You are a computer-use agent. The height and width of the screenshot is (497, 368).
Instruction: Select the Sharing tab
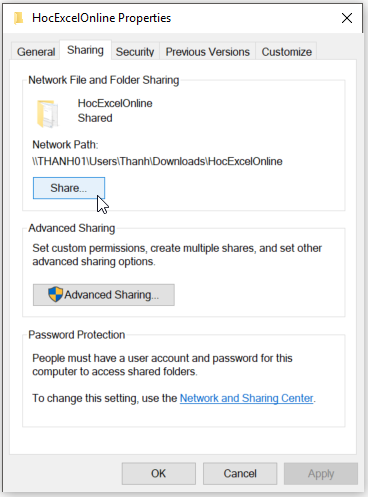85,50
